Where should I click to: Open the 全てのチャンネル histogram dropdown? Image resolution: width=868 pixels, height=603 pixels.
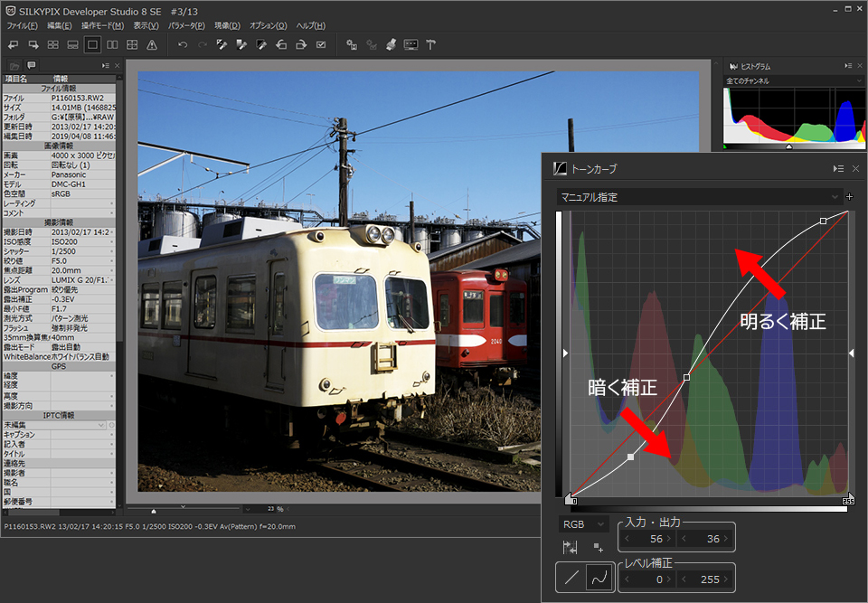(x=793, y=81)
